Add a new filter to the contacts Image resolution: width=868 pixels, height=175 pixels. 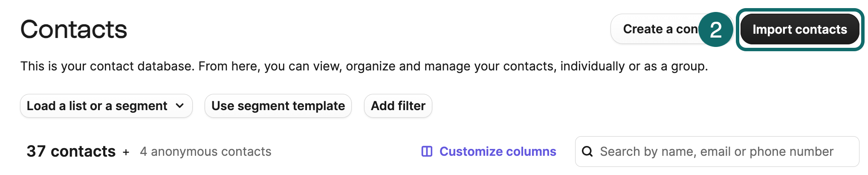(398, 106)
